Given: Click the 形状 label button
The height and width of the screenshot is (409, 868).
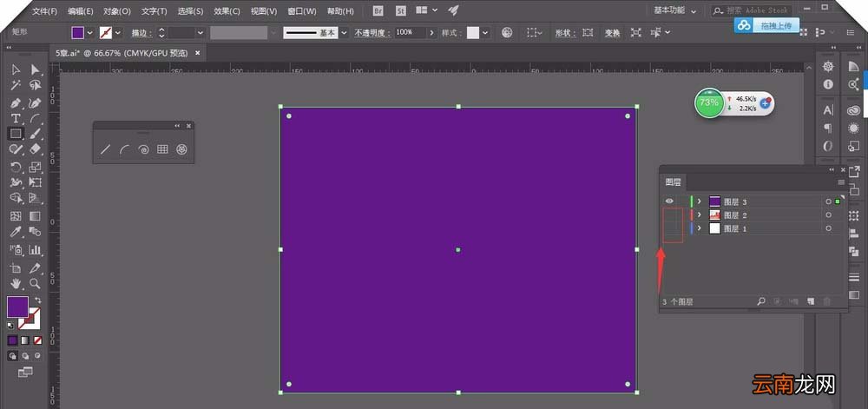Looking at the screenshot, I should coord(566,33).
